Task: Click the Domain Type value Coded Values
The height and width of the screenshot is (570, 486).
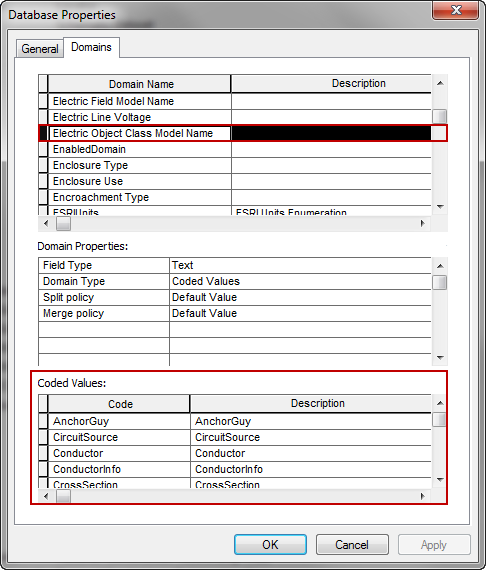Action: pyautogui.click(x=300, y=281)
